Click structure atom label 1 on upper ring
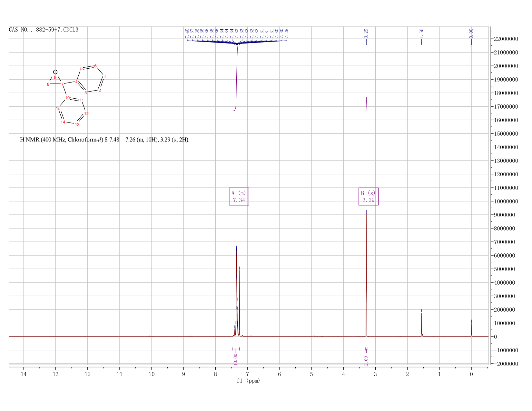Screen dimensions: 532x411 pyautogui.click(x=105, y=77)
